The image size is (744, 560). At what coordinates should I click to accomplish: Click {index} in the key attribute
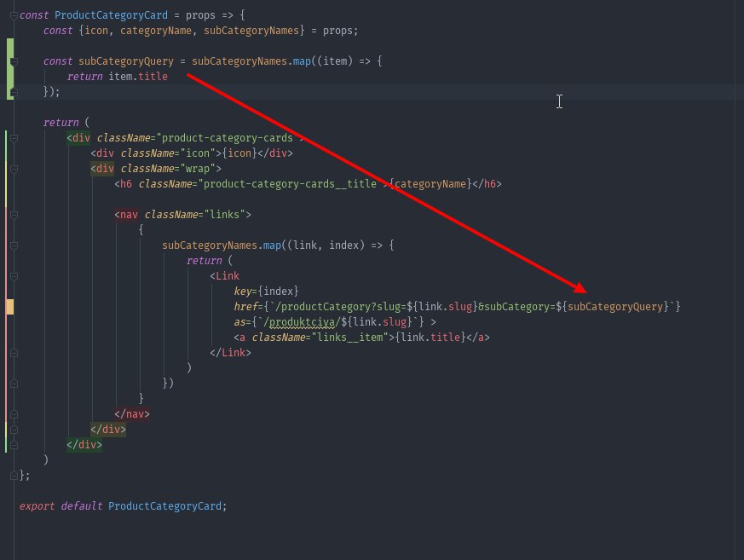pos(278,291)
